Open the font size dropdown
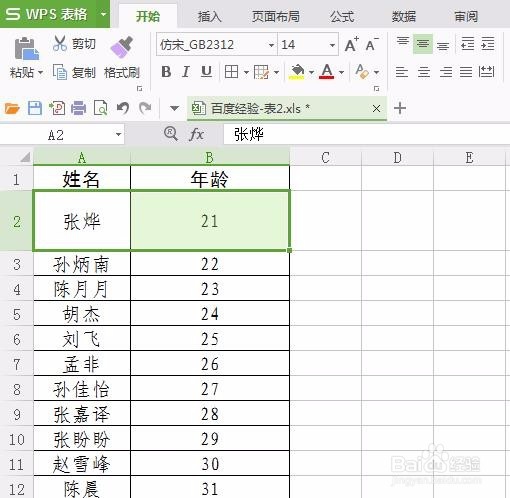510x498 pixels. click(x=332, y=45)
